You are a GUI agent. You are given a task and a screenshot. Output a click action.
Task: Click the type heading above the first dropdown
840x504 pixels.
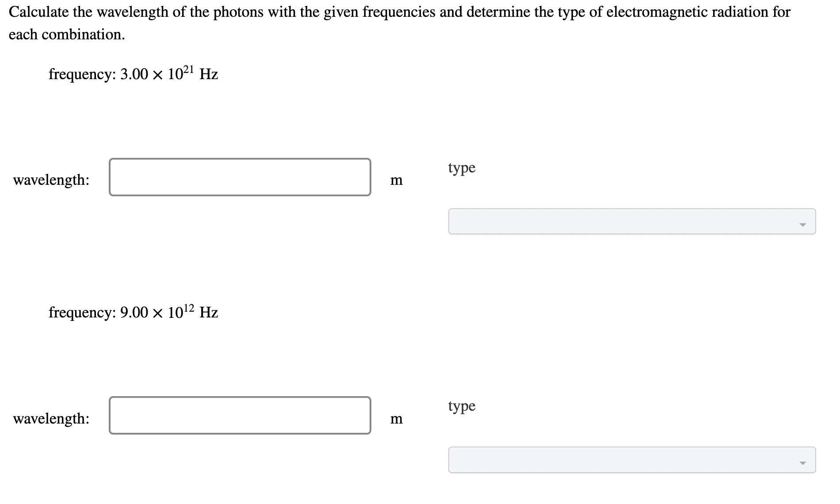coord(462,168)
